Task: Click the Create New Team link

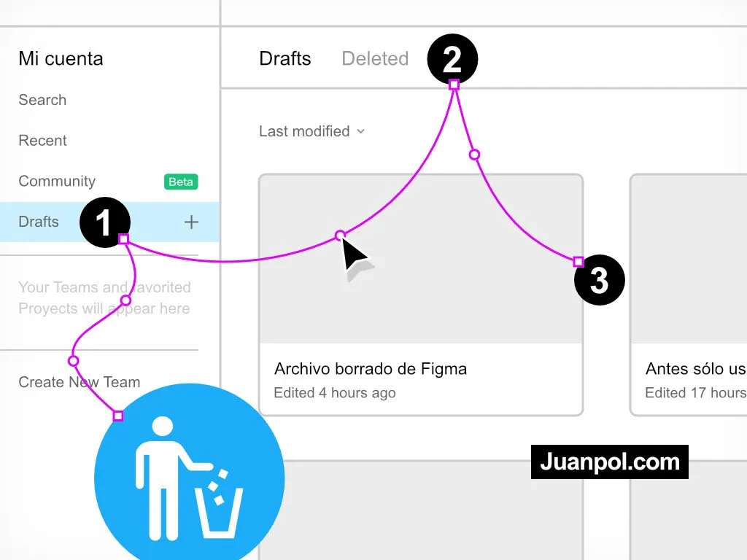Action: tap(79, 382)
